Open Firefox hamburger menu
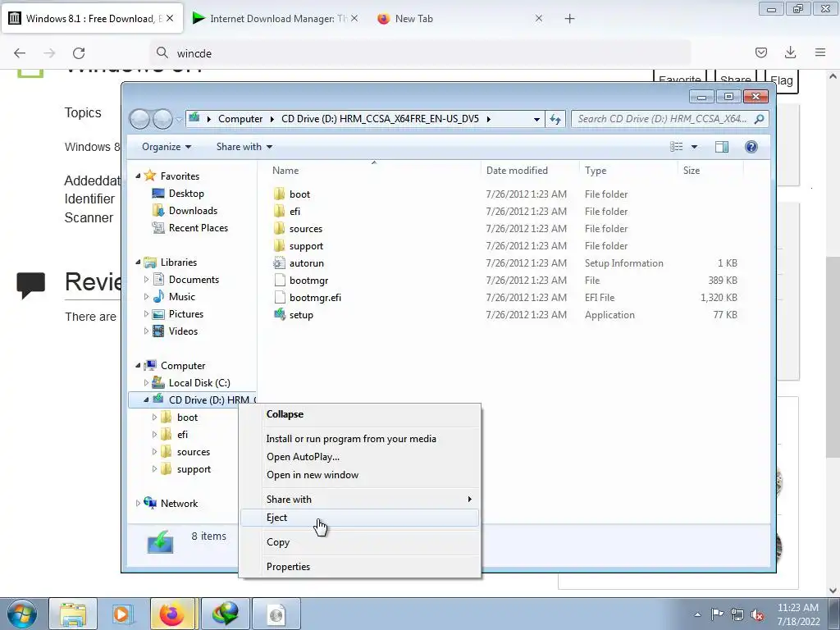840x630 pixels. coord(820,52)
